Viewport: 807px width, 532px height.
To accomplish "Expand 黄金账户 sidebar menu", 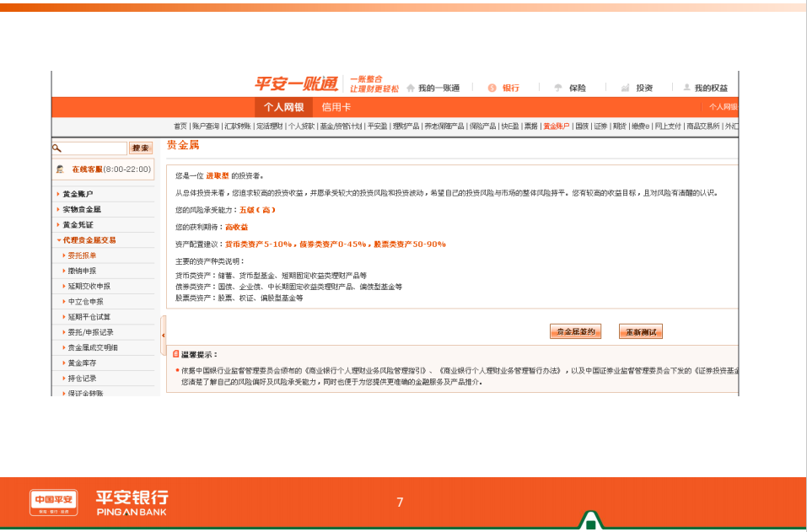I will pos(78,194).
